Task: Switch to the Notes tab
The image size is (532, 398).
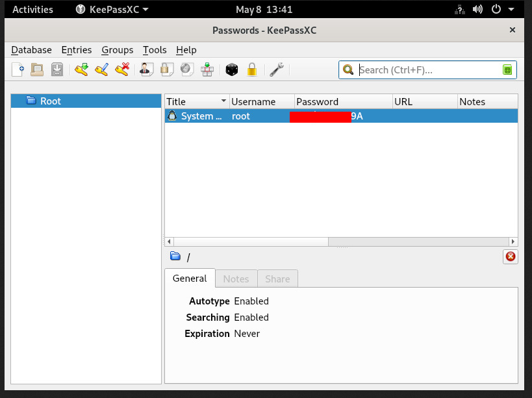Action: 236,279
